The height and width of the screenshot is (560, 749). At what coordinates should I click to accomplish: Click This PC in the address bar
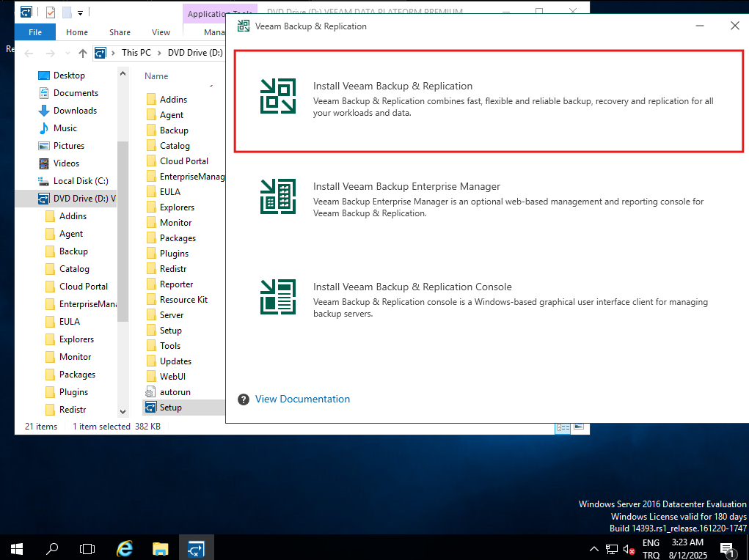pos(136,53)
